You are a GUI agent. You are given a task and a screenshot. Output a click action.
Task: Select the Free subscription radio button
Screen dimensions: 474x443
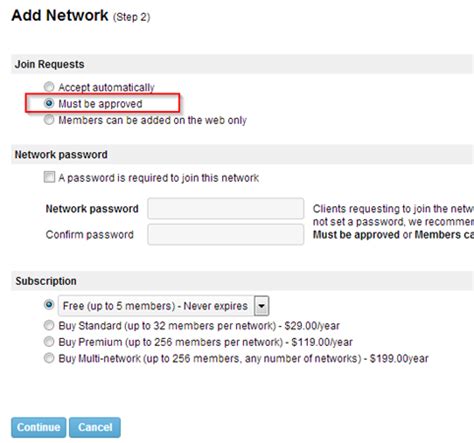click(x=49, y=304)
